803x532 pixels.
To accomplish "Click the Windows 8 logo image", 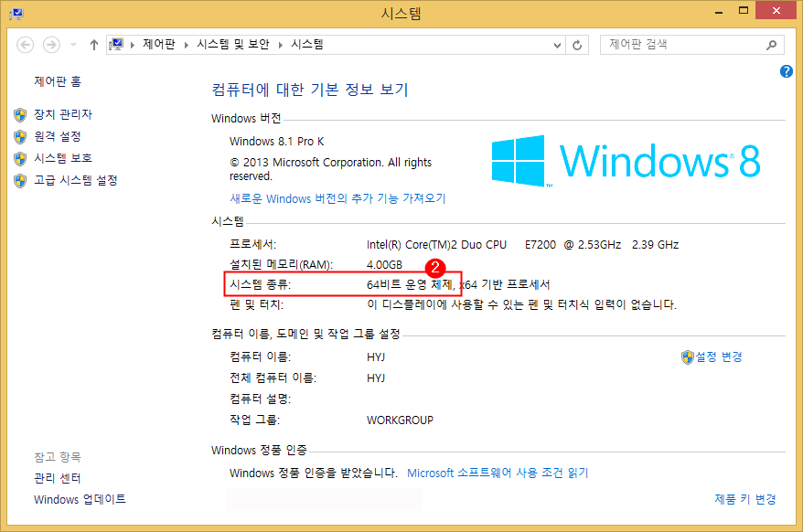I will 626,161.
